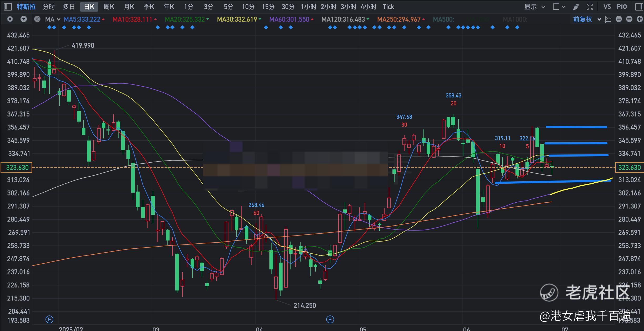Image resolution: width=644 pixels, height=331 pixels.
Task: Select the 3分 interval
Action: pos(209,7)
